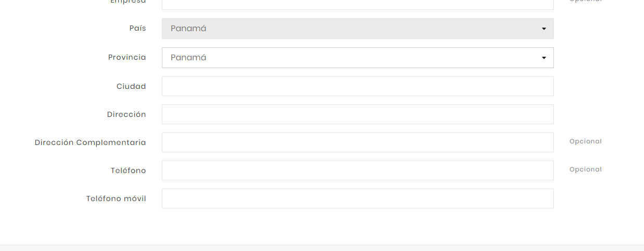The image size is (644, 251).
Task: Click Opcional hint beside Dirección Complementaria
Action: (585, 141)
